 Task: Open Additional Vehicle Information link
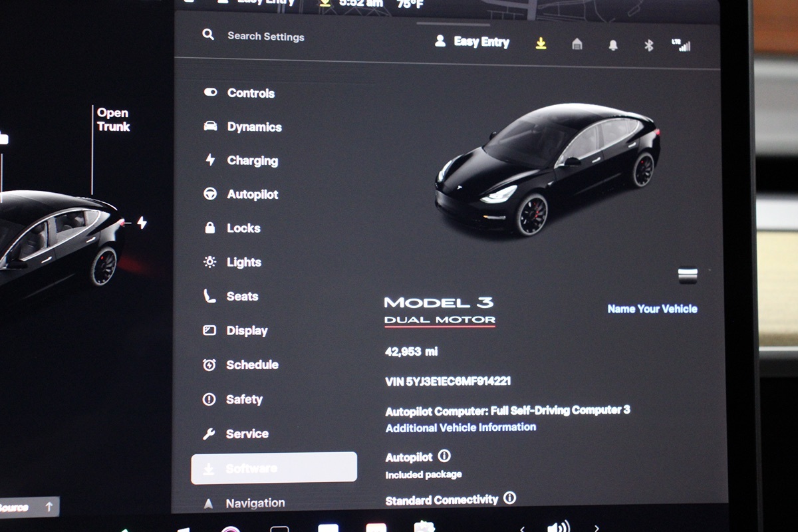point(460,428)
